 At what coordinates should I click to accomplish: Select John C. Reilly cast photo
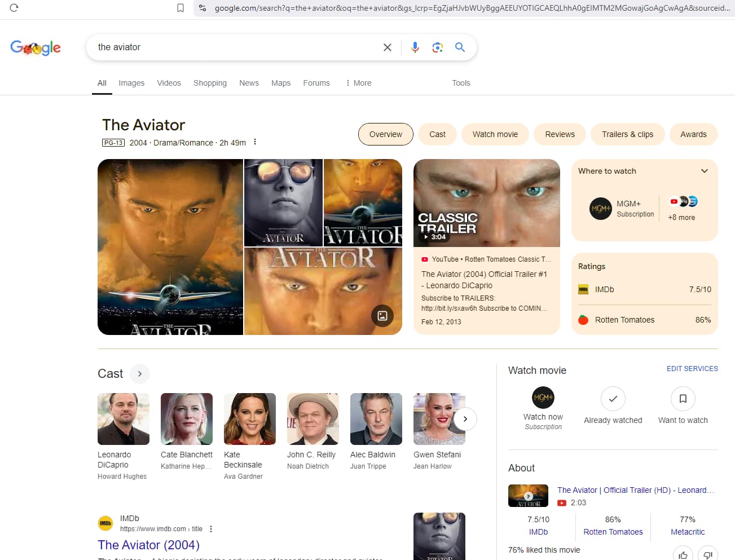[x=313, y=419]
